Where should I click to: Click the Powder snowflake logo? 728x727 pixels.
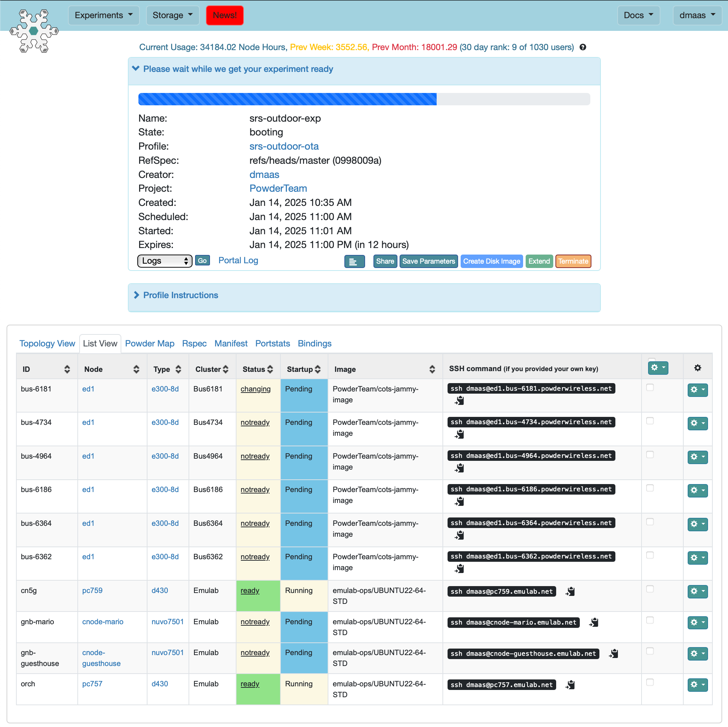(x=34, y=31)
